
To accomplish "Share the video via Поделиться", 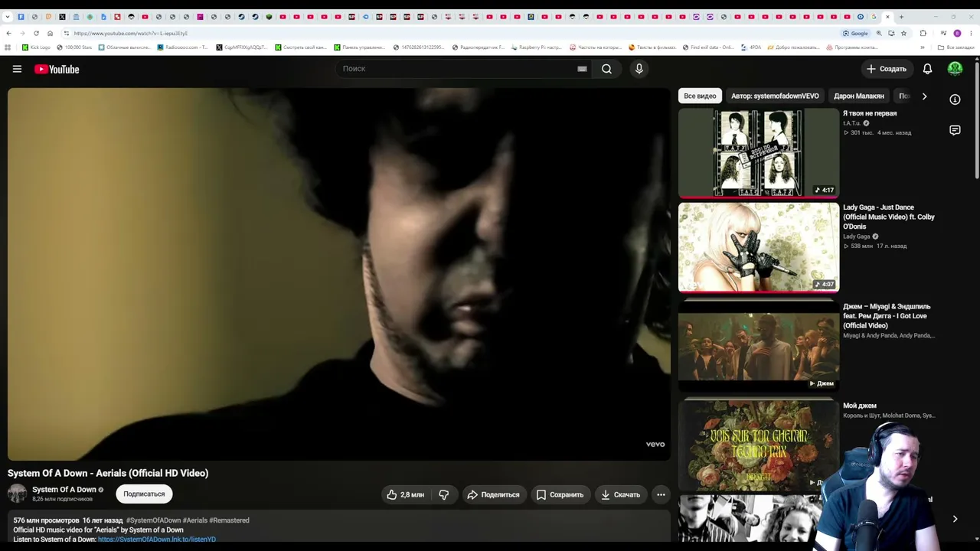I will tap(494, 494).
